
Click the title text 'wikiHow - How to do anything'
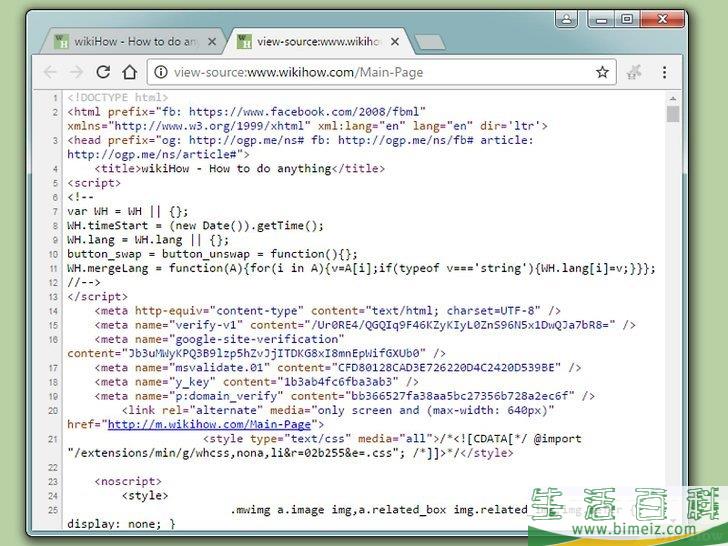[236, 169]
